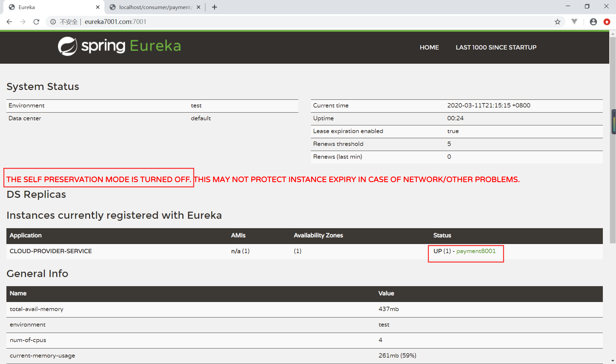This screenshot has height=364, width=616.
Task: Click the browser back arrow
Action: [x=9, y=22]
